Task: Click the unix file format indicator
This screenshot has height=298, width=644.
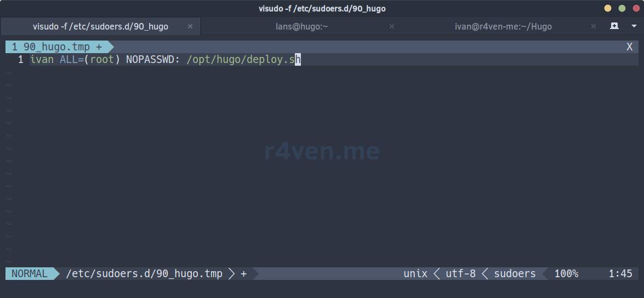Action: (x=415, y=273)
